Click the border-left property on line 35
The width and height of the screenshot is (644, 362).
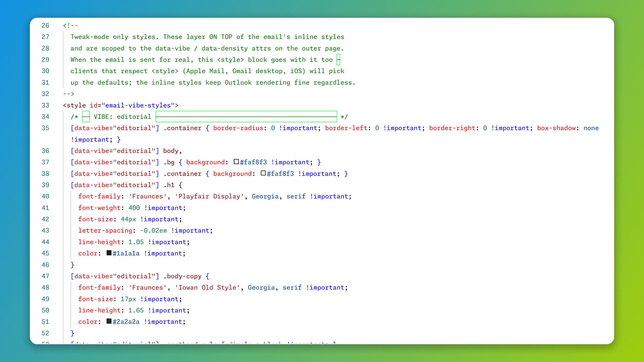(x=346, y=128)
